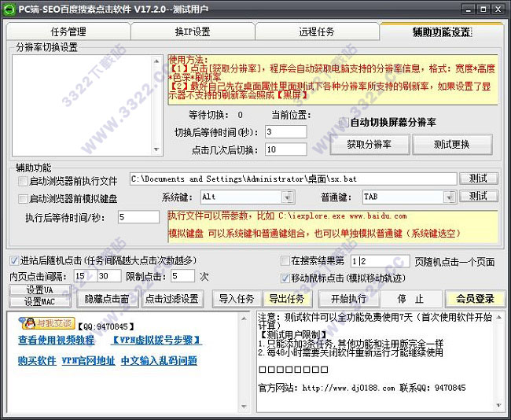Open 点击过滤设置
511x420 pixels.
[172, 299]
